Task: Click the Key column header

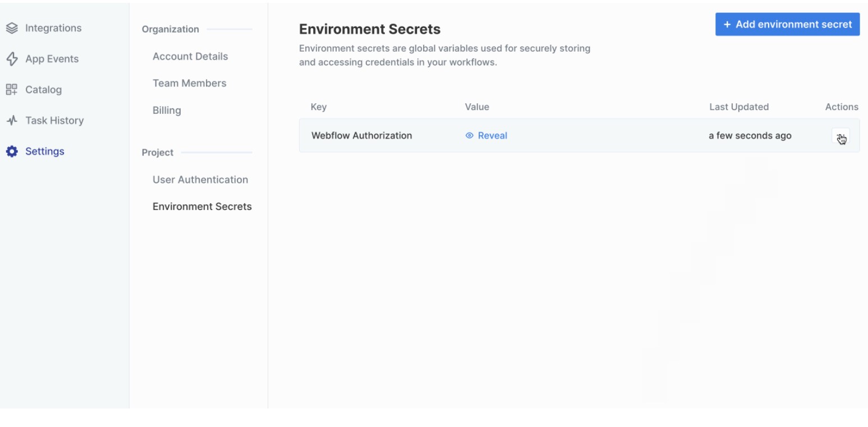Action: click(319, 107)
